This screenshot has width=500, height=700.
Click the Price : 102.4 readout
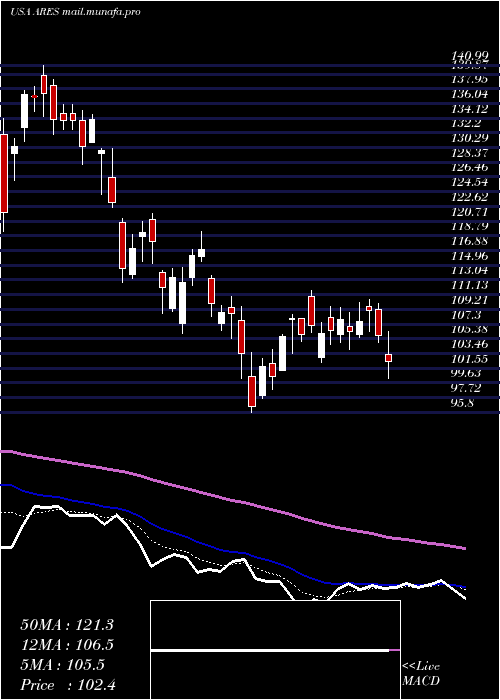click(x=68, y=685)
